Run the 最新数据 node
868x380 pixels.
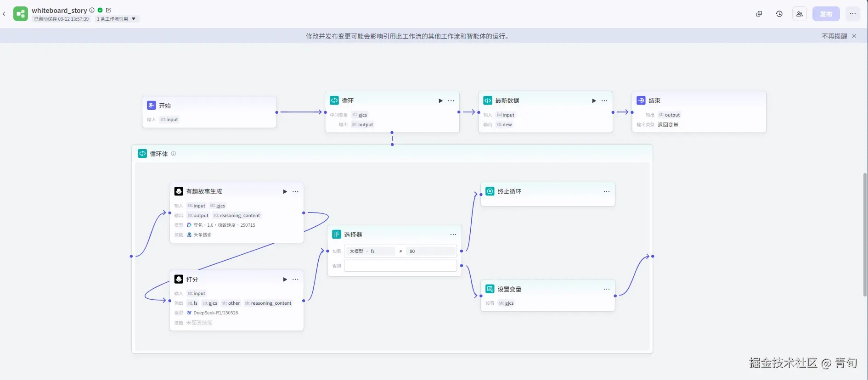(x=594, y=101)
